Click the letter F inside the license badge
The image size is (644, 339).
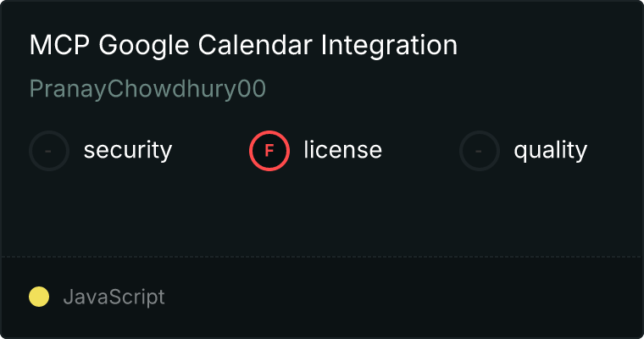tap(269, 151)
